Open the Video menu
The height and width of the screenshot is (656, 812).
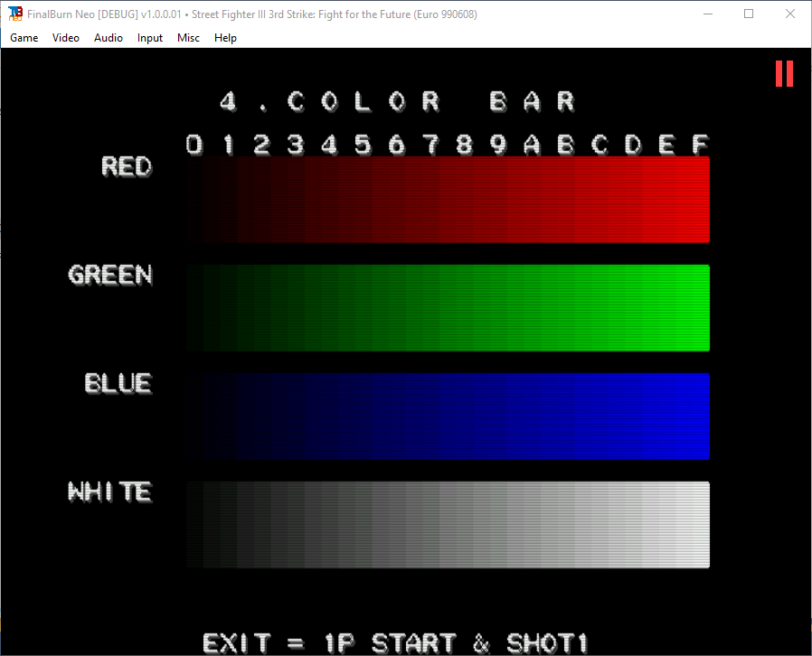coord(66,38)
